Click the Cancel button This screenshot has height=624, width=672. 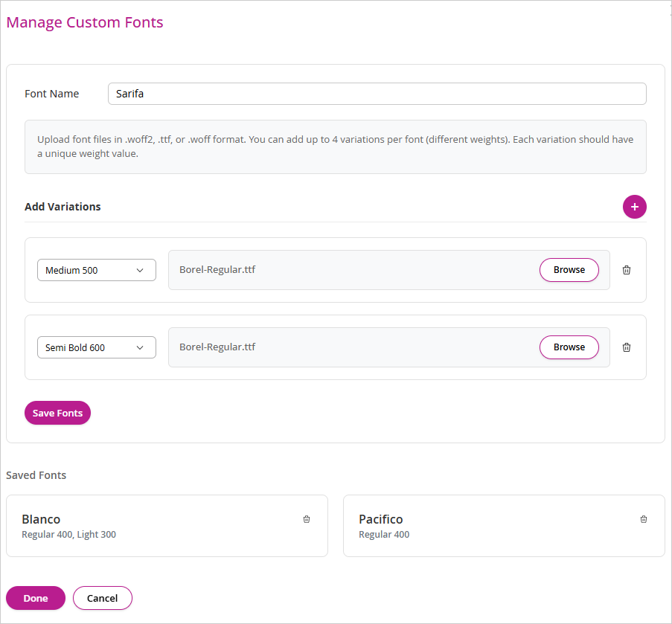tap(102, 597)
